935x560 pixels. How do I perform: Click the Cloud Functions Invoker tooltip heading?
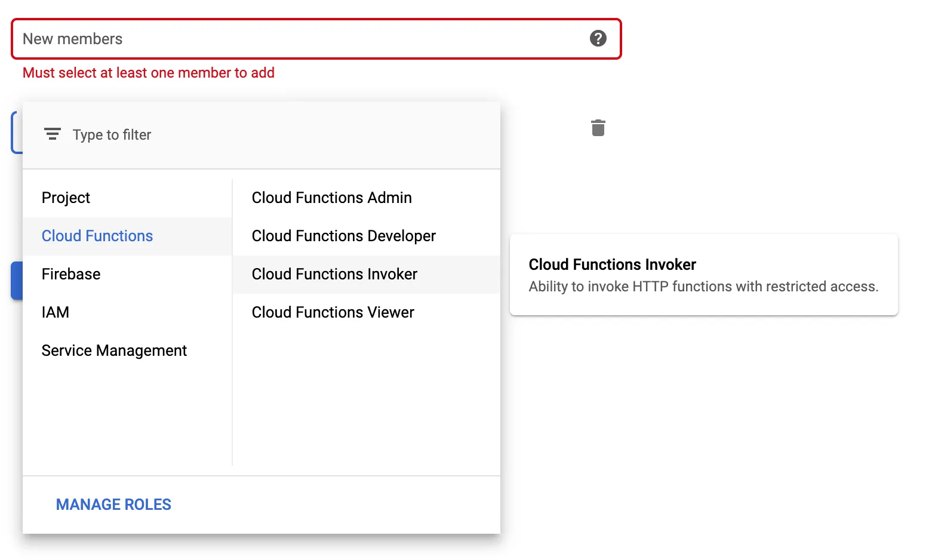coord(612,264)
